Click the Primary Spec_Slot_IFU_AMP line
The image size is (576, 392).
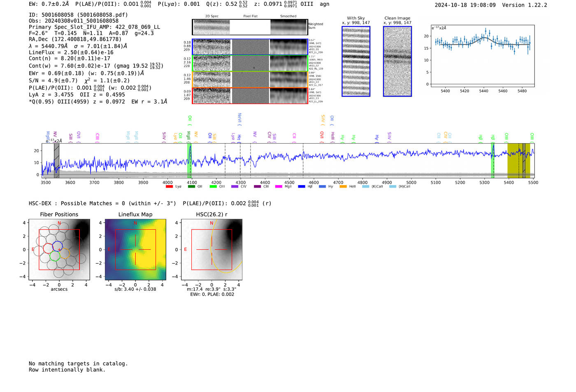[95, 27]
